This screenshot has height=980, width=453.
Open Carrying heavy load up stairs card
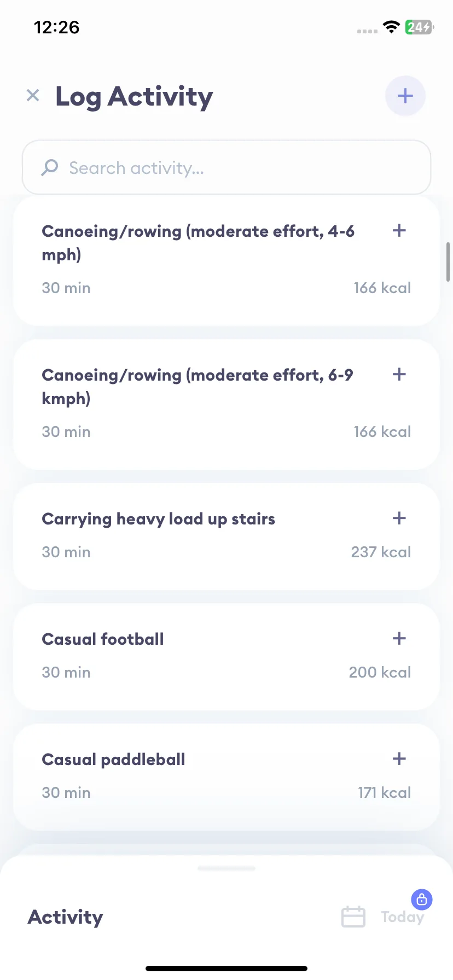point(226,536)
